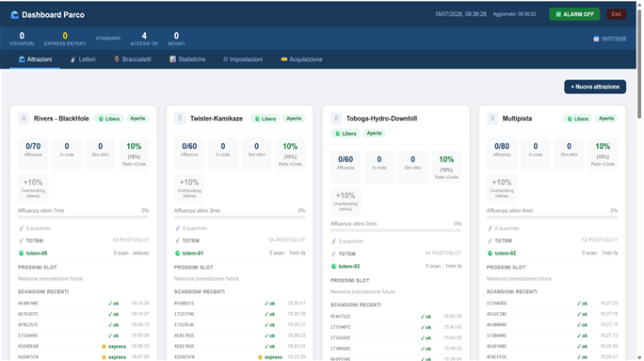Click scan/min icon in Multipista card

490,228
